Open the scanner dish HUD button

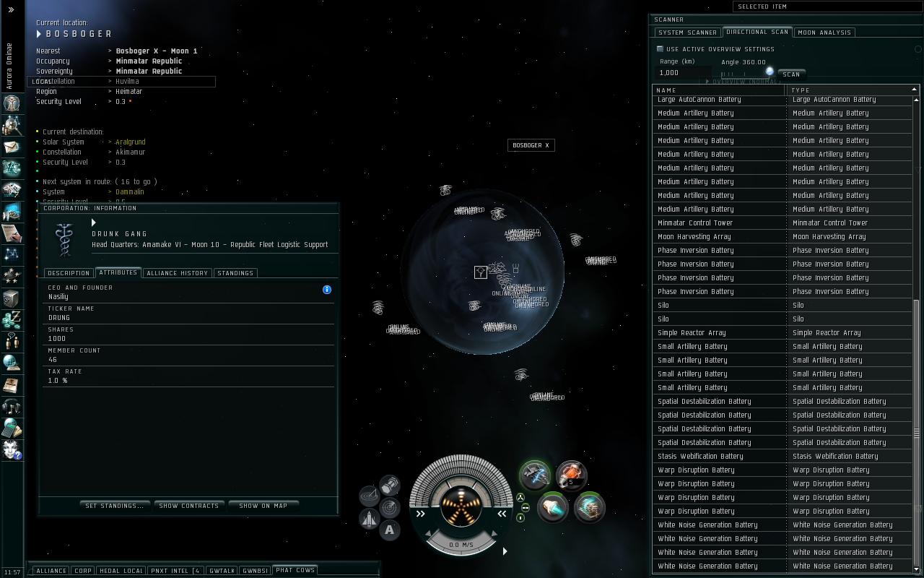370,496
